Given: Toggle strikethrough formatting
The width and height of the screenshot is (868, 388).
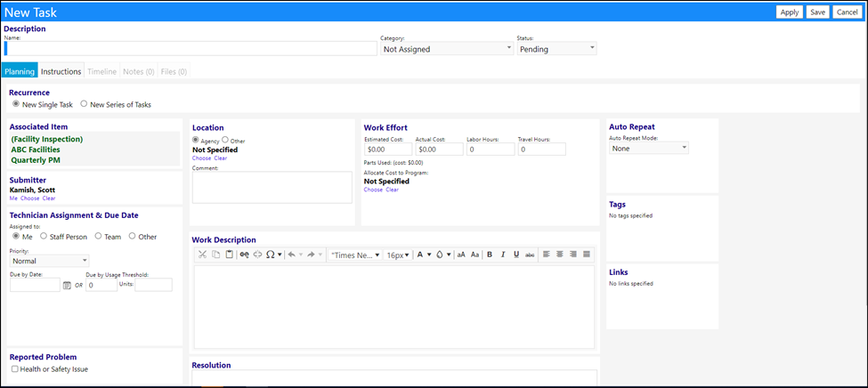Looking at the screenshot, I should point(530,255).
